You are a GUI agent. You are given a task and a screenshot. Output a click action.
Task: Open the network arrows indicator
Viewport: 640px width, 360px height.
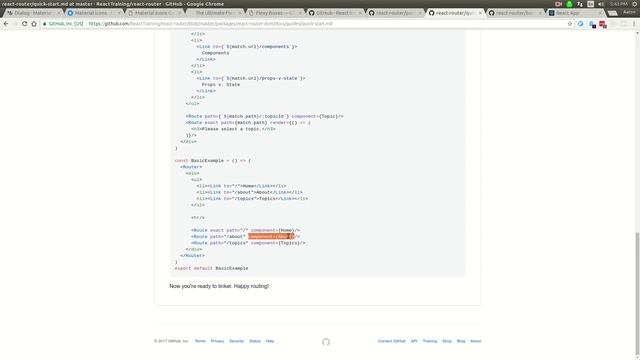[580, 4]
